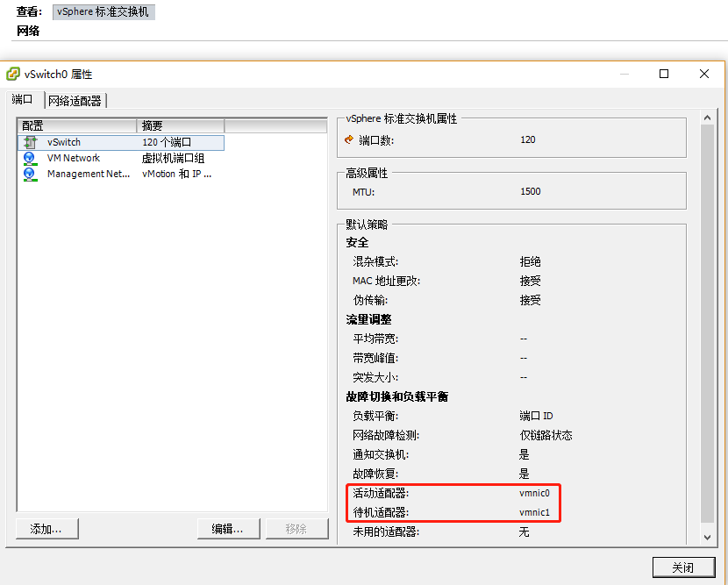Click the 编辑... button
The height and width of the screenshot is (585, 728).
tap(228, 528)
